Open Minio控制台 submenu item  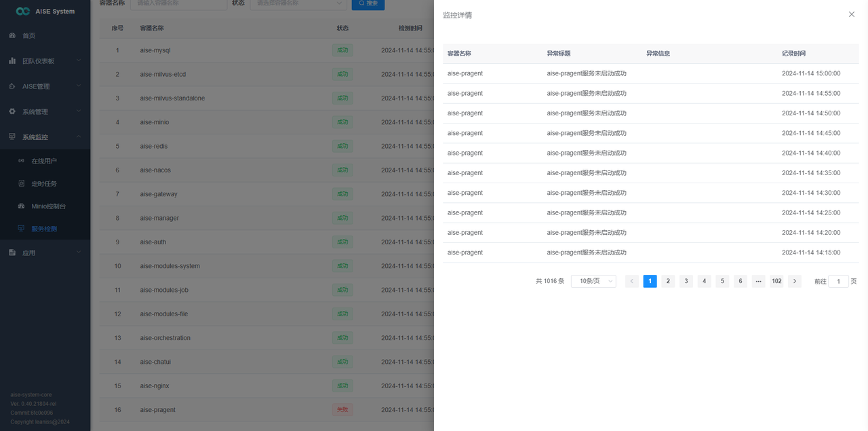(x=45, y=206)
